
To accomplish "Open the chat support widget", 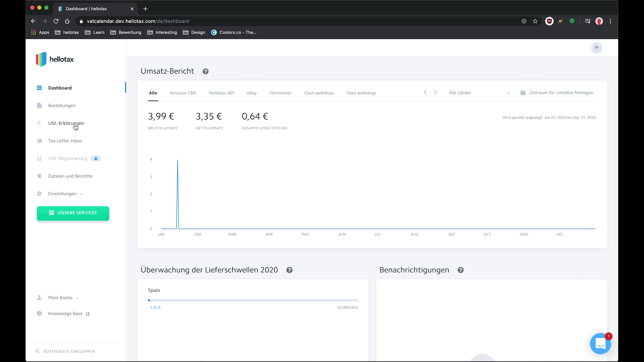I will 600,344.
